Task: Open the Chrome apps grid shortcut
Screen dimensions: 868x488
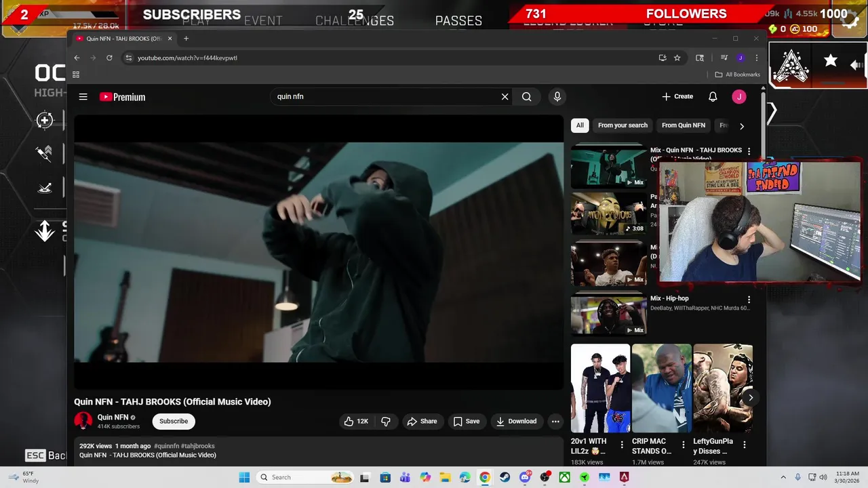Action: (76, 75)
